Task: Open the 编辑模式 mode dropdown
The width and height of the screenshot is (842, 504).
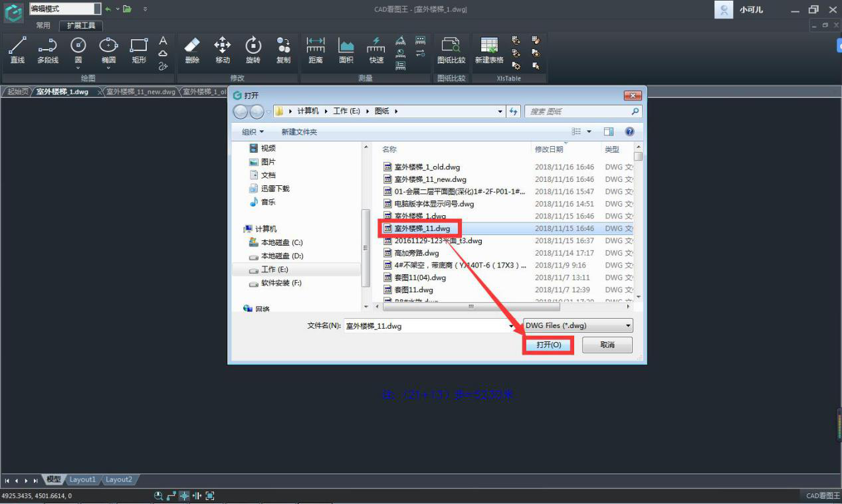Action: [x=97, y=9]
